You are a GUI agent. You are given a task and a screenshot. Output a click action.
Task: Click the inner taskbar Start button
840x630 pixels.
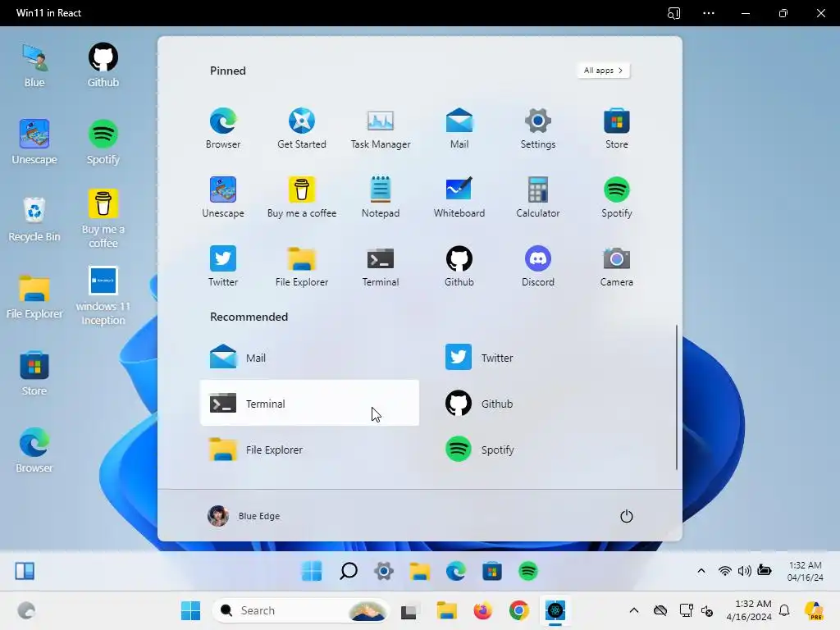312,571
